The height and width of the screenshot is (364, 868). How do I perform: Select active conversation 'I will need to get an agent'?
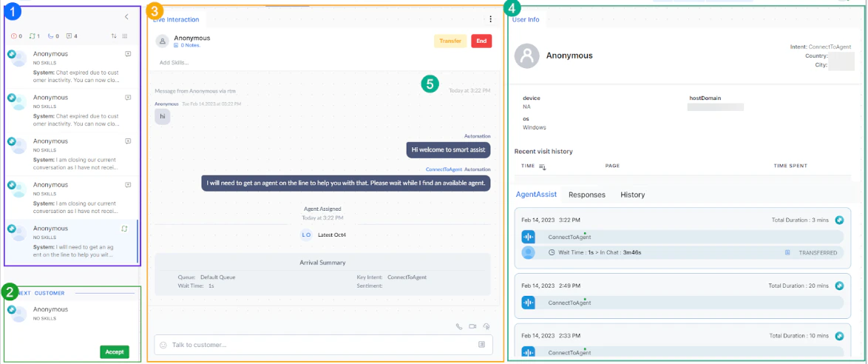coord(72,242)
